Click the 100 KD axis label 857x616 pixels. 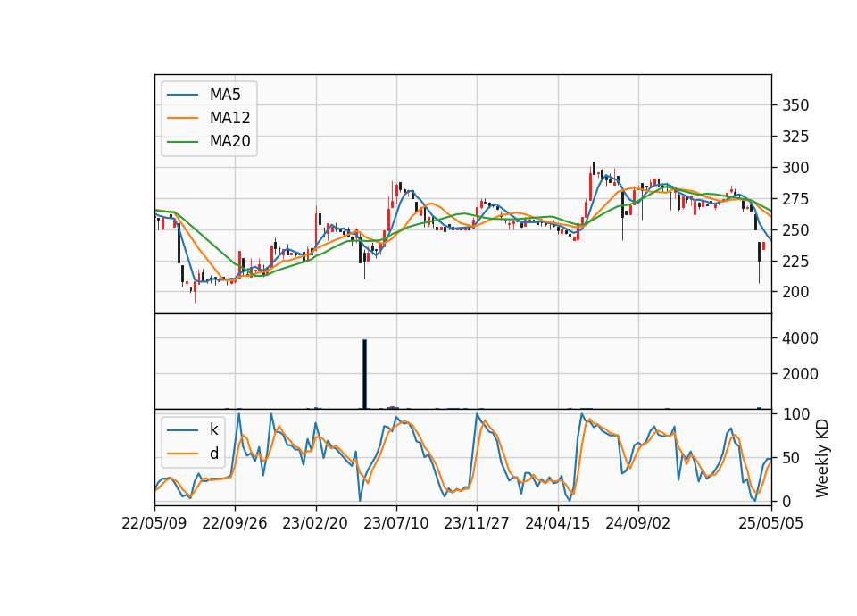click(795, 414)
